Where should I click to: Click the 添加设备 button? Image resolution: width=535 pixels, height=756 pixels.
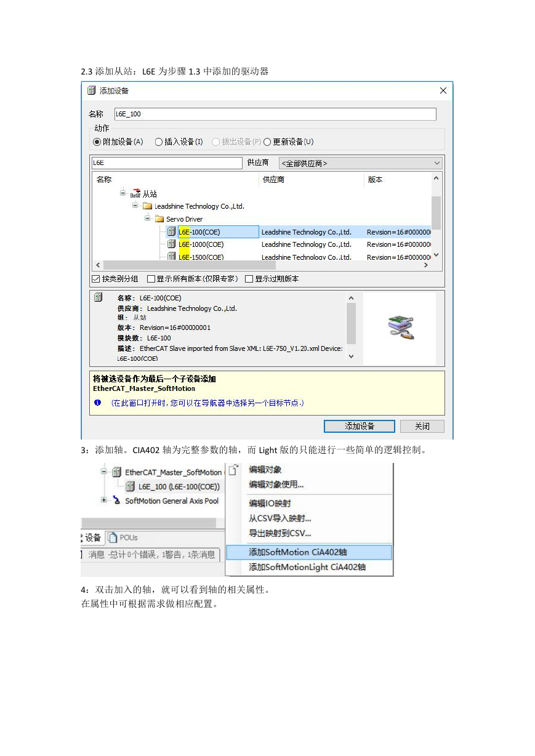coord(360,426)
